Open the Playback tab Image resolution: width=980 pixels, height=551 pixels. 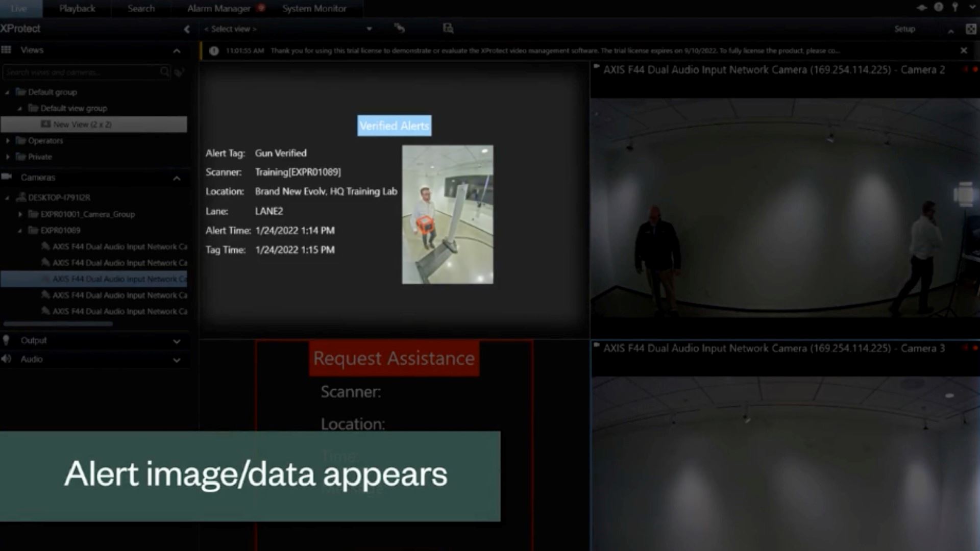tap(77, 8)
